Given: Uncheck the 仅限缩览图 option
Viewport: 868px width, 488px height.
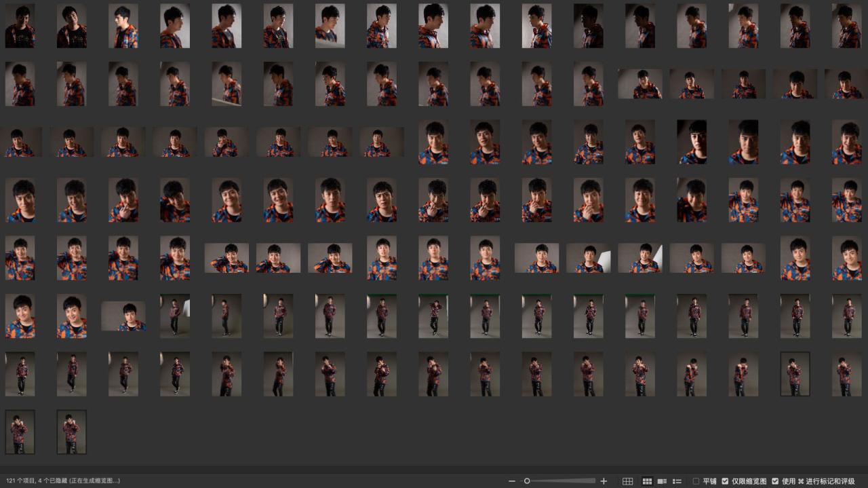Looking at the screenshot, I should tap(725, 481).
